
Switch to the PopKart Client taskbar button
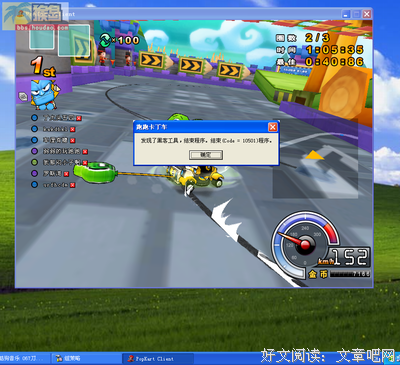tap(157, 359)
